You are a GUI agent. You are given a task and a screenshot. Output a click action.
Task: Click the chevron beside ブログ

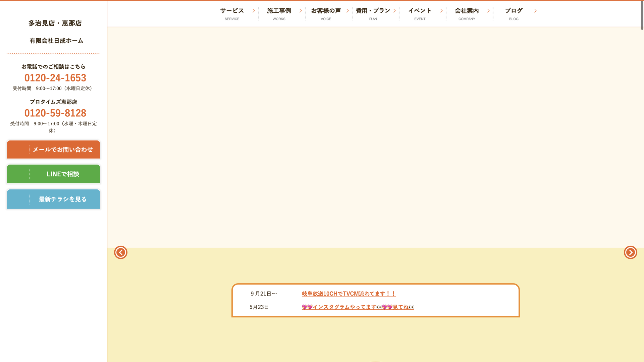[x=535, y=11]
